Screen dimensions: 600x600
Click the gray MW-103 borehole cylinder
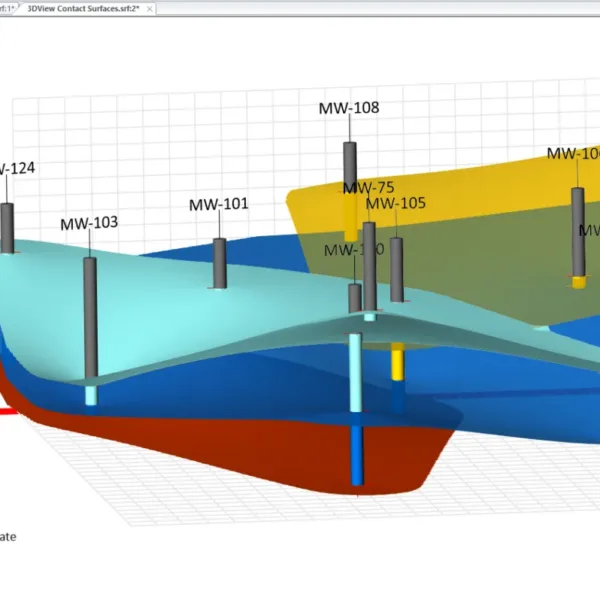pos(90,318)
